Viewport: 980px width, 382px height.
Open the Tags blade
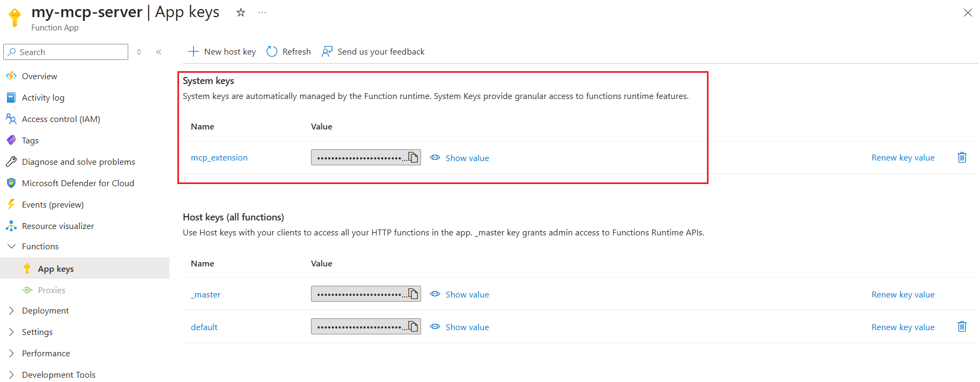[x=30, y=140]
